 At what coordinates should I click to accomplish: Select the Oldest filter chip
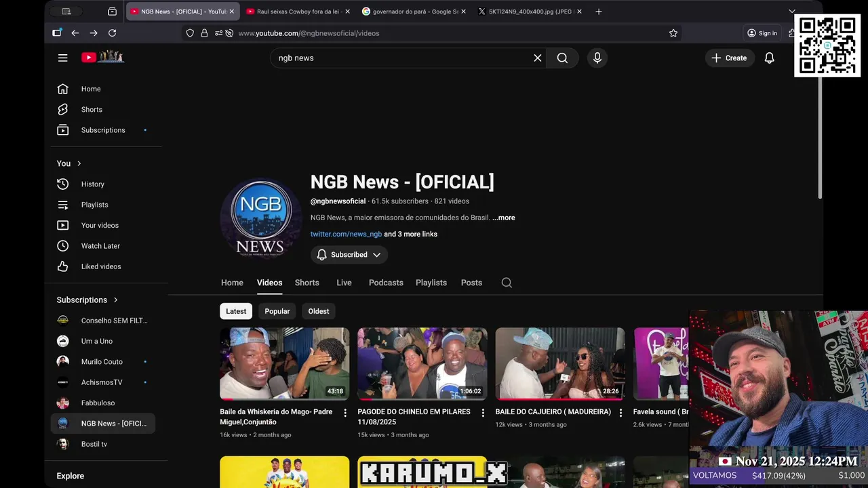coord(319,311)
